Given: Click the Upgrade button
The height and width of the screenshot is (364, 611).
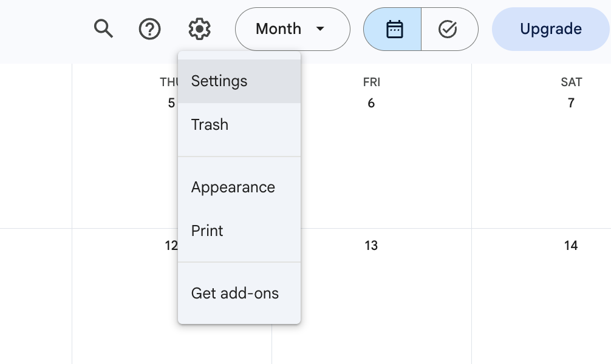Looking at the screenshot, I should [x=551, y=29].
